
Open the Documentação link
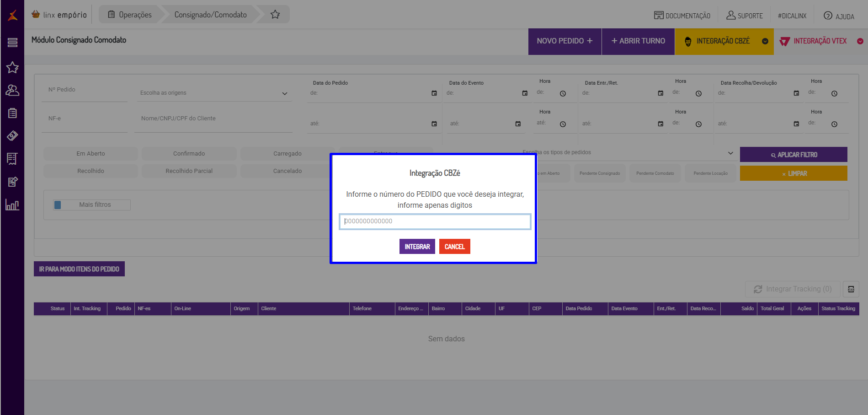pyautogui.click(x=682, y=16)
